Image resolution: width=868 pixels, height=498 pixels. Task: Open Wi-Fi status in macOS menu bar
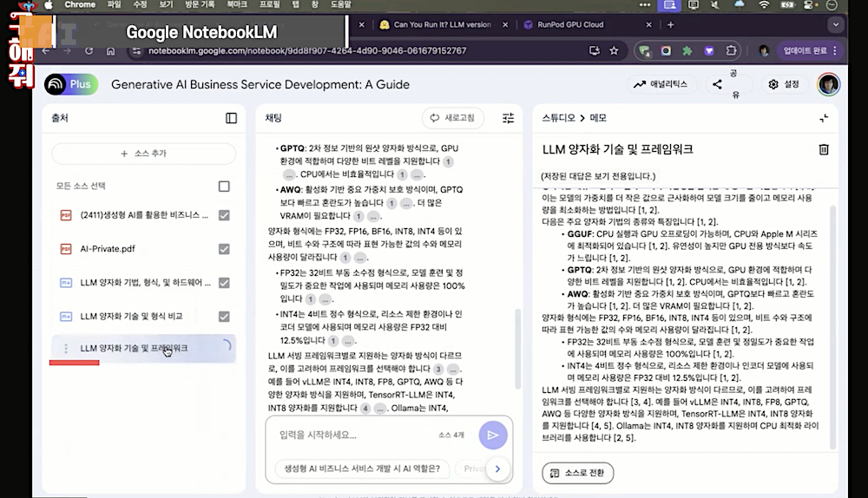click(x=764, y=5)
